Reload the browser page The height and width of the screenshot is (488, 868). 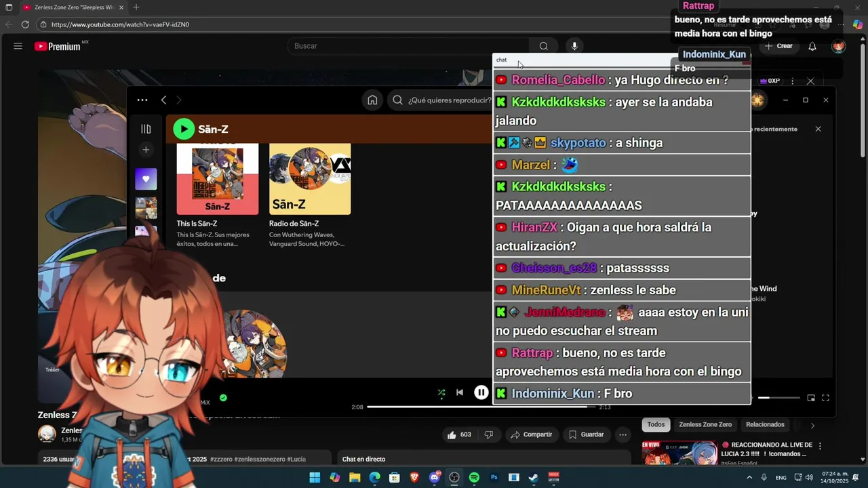pos(25,24)
